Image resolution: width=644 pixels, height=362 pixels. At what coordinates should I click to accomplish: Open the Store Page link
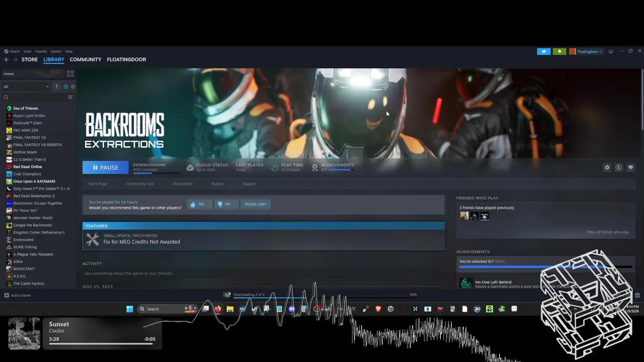[x=98, y=184]
